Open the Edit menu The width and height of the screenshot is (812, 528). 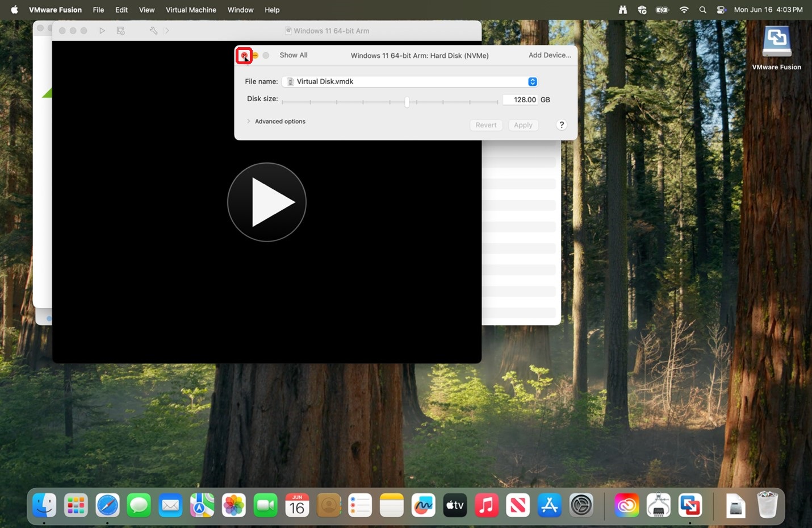coord(122,10)
